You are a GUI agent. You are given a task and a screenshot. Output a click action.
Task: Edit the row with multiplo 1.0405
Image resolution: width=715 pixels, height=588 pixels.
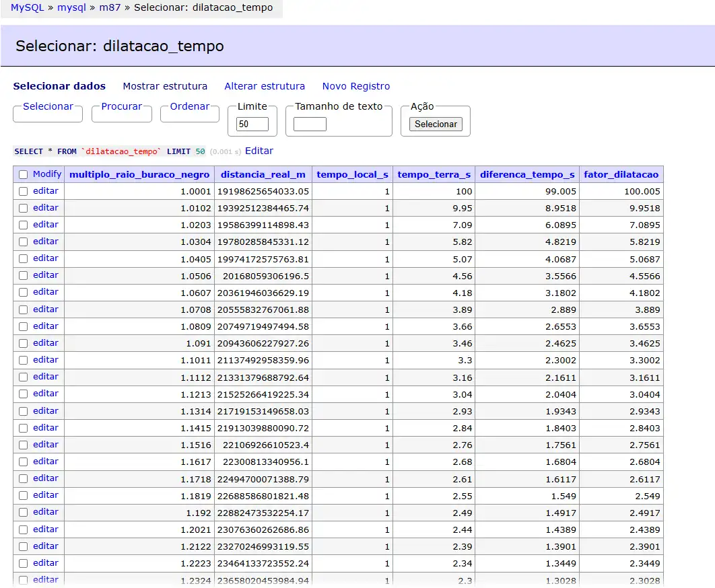point(46,258)
